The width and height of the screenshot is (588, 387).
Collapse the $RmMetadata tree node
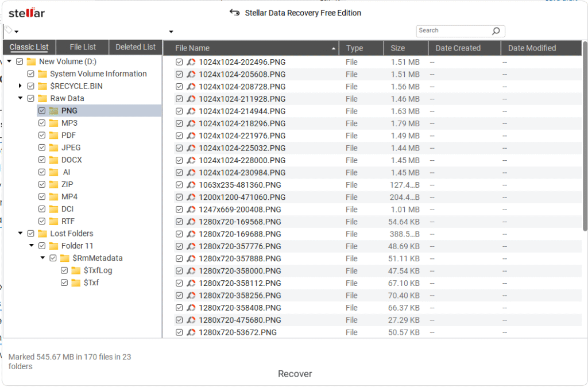42,258
